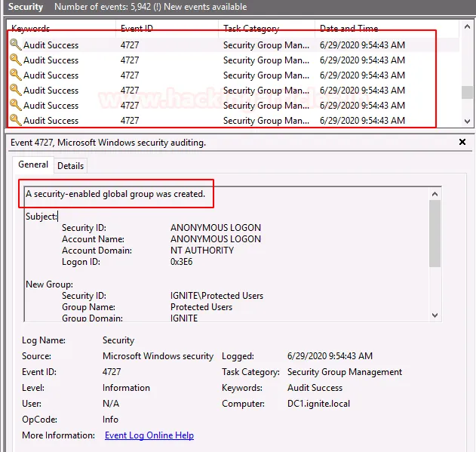476x452 pixels.
Task: Open the Details tab
Action: pos(70,165)
